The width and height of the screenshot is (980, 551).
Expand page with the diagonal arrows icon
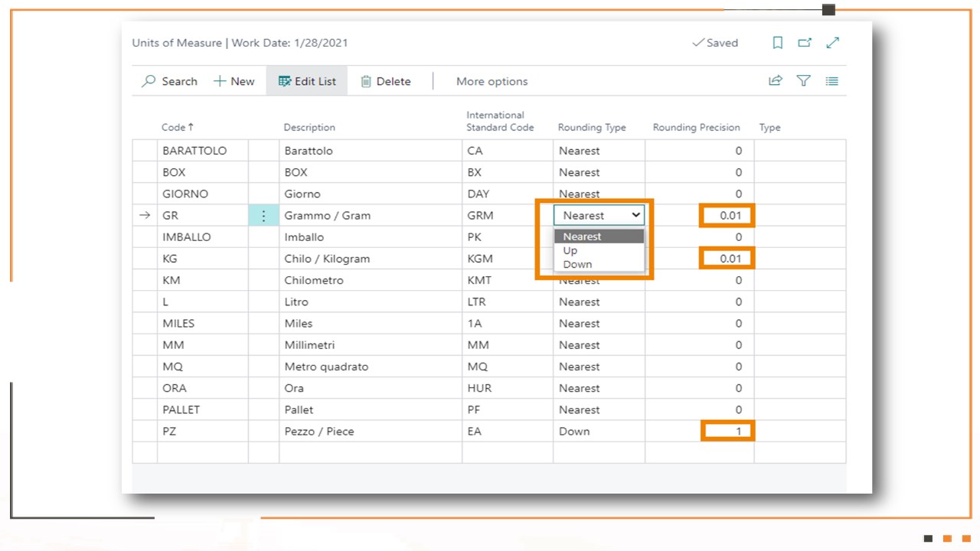tap(833, 43)
